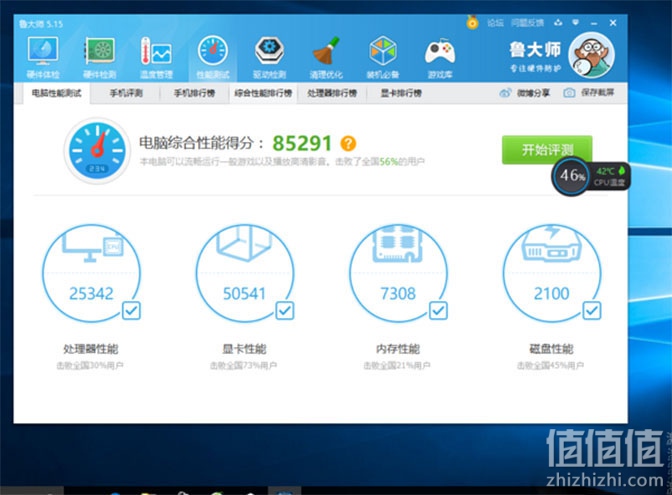Open the 论坛 forum link
The width and height of the screenshot is (672, 495).
[495, 23]
